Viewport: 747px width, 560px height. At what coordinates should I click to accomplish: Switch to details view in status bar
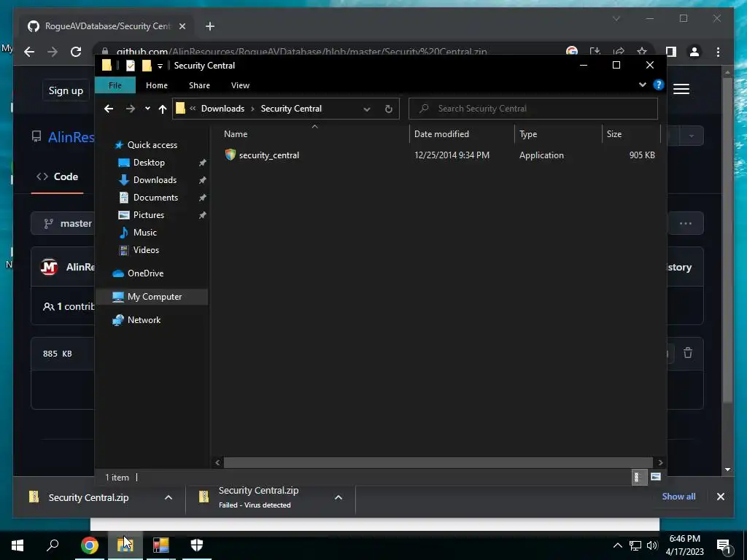tap(638, 477)
